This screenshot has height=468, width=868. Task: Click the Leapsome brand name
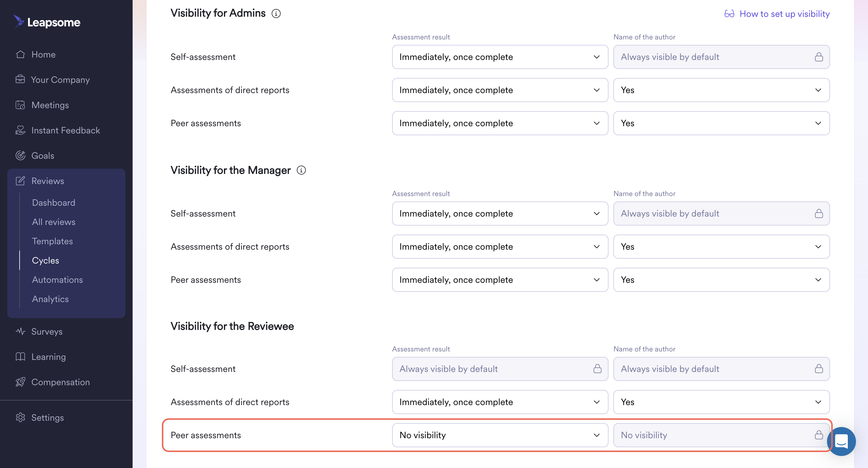[54, 22]
